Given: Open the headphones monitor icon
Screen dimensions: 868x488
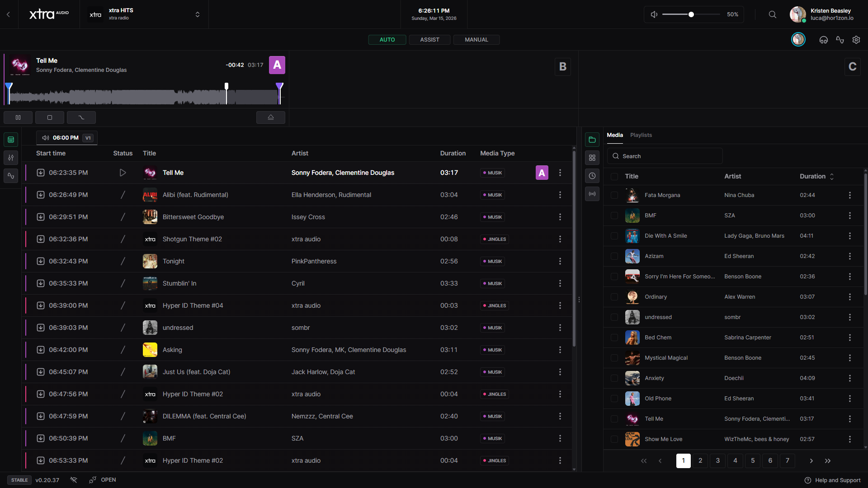Looking at the screenshot, I should click(x=823, y=40).
